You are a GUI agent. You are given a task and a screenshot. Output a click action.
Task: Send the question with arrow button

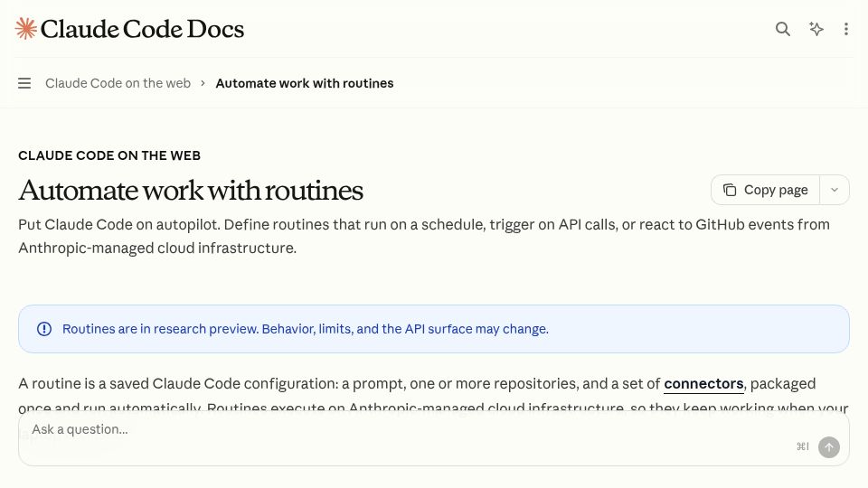tap(829, 447)
